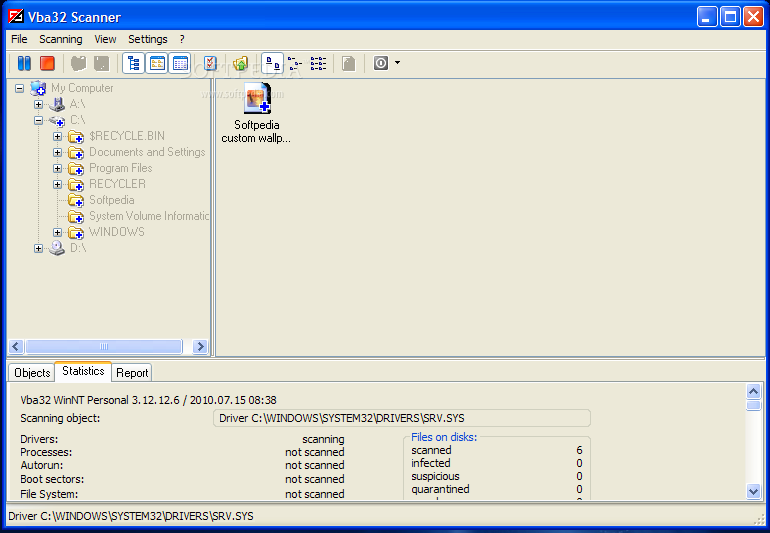Click the Softpedia folder icon in tree
This screenshot has height=533, width=770.
(x=76, y=200)
